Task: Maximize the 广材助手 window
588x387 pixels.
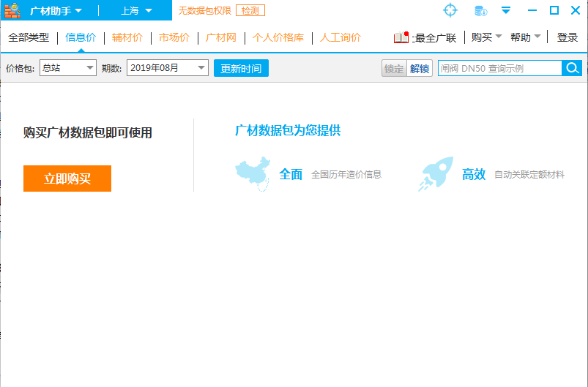Action: coord(554,10)
